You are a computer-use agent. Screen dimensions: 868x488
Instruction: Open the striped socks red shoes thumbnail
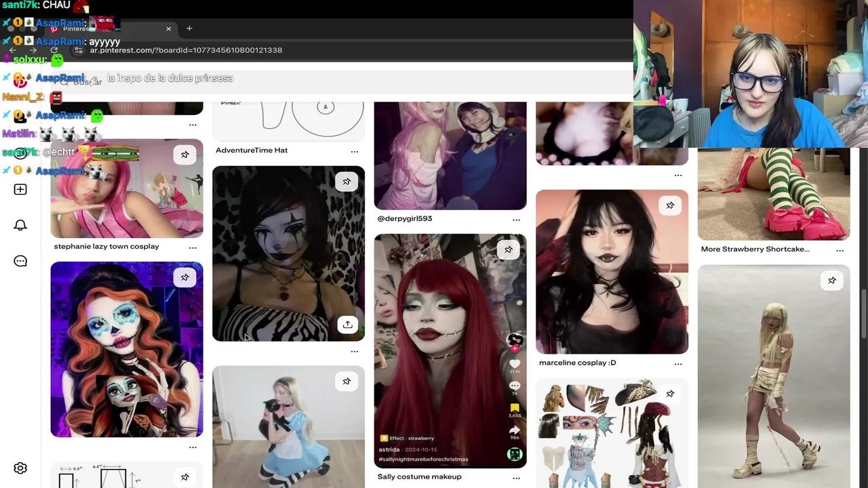pos(774,194)
